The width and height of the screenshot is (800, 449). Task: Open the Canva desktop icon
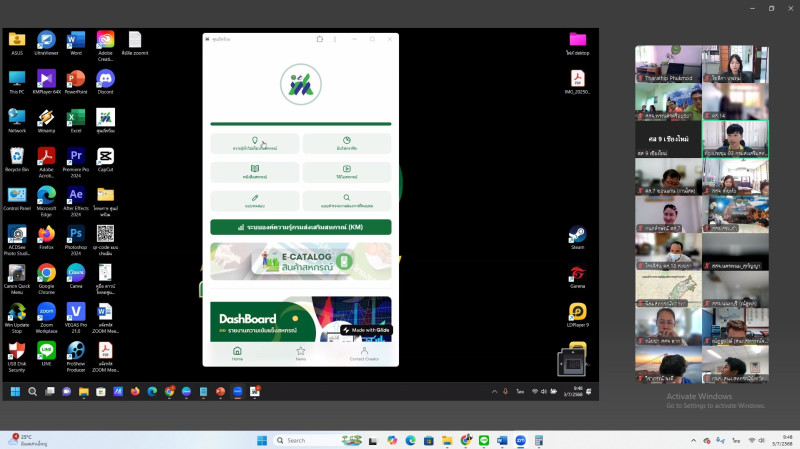click(76, 276)
